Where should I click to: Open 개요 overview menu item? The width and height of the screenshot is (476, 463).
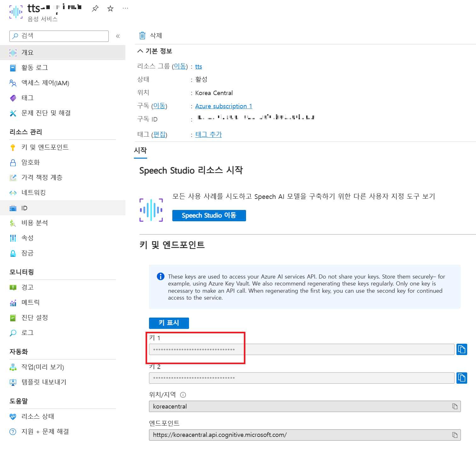point(63,53)
